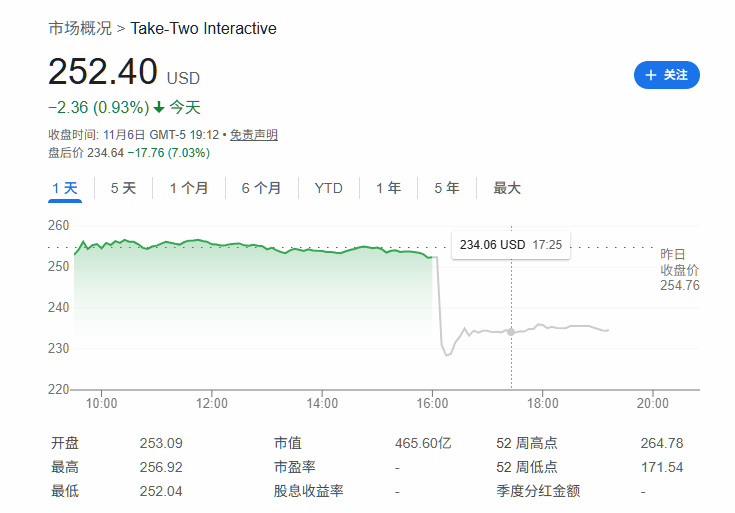
Task: Switch to the 1 个月 tab
Action: (189, 188)
